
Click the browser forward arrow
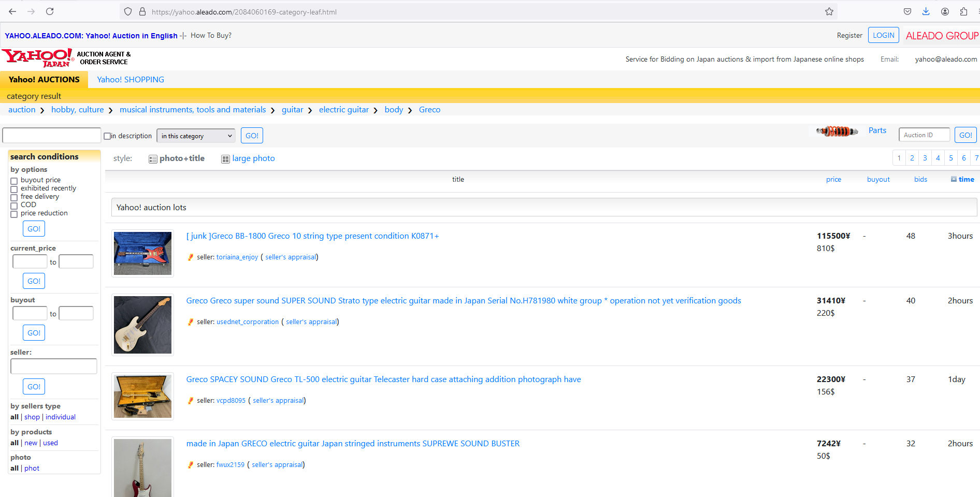[x=31, y=11]
